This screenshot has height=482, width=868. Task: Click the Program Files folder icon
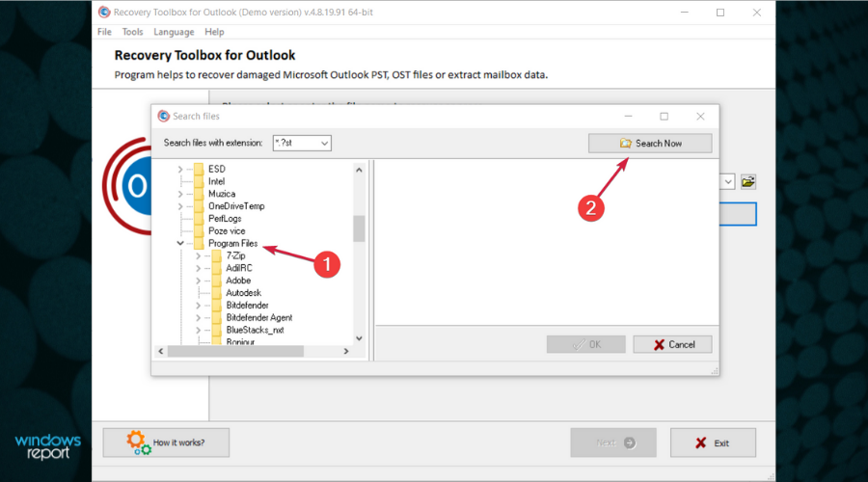[x=200, y=244]
